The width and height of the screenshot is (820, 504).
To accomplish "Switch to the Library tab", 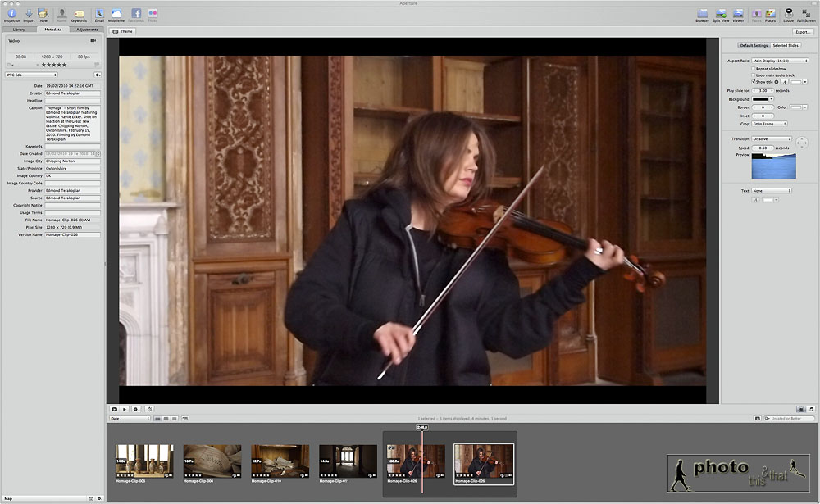I will (18, 30).
